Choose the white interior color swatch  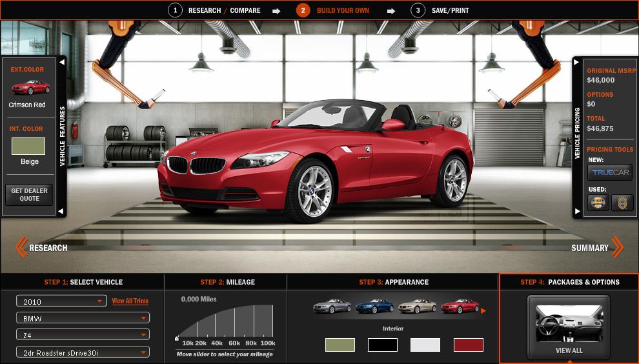[x=425, y=345]
